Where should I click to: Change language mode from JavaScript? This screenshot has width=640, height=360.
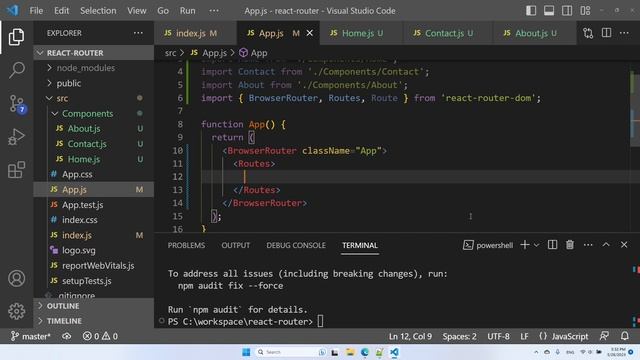click(x=570, y=336)
